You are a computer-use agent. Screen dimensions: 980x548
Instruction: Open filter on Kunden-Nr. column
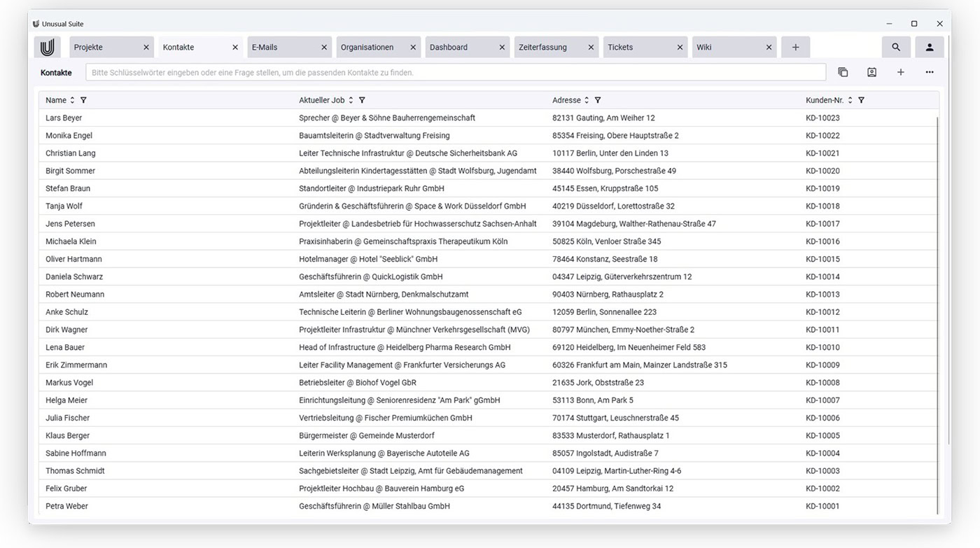(861, 100)
